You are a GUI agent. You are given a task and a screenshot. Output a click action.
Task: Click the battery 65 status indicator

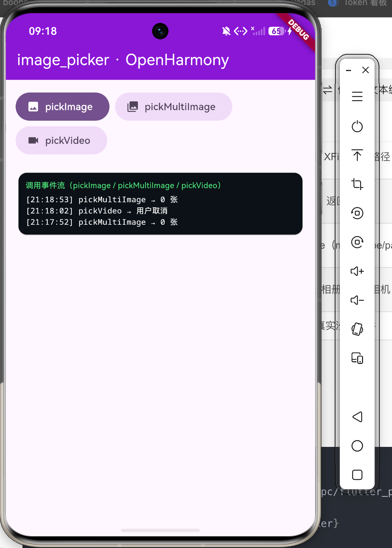[x=277, y=31]
